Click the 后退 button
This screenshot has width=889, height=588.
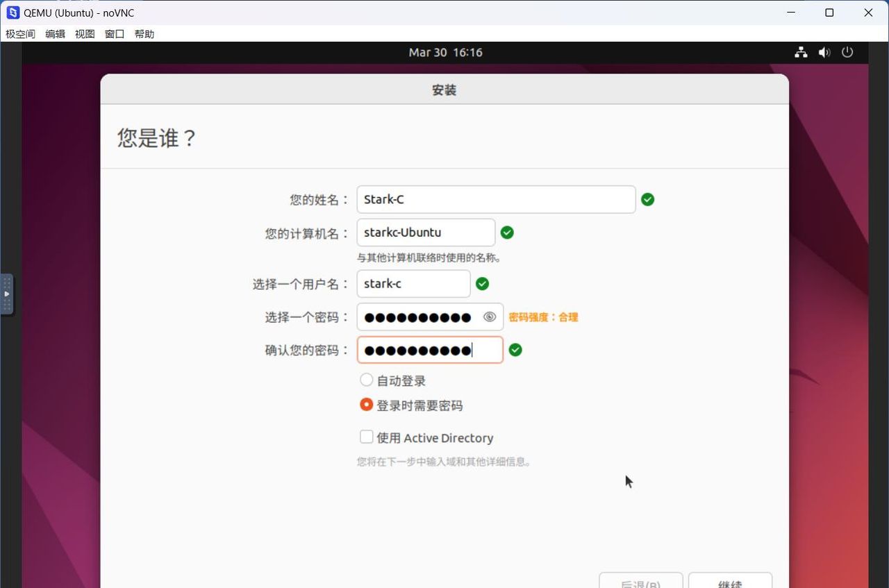pyautogui.click(x=641, y=580)
